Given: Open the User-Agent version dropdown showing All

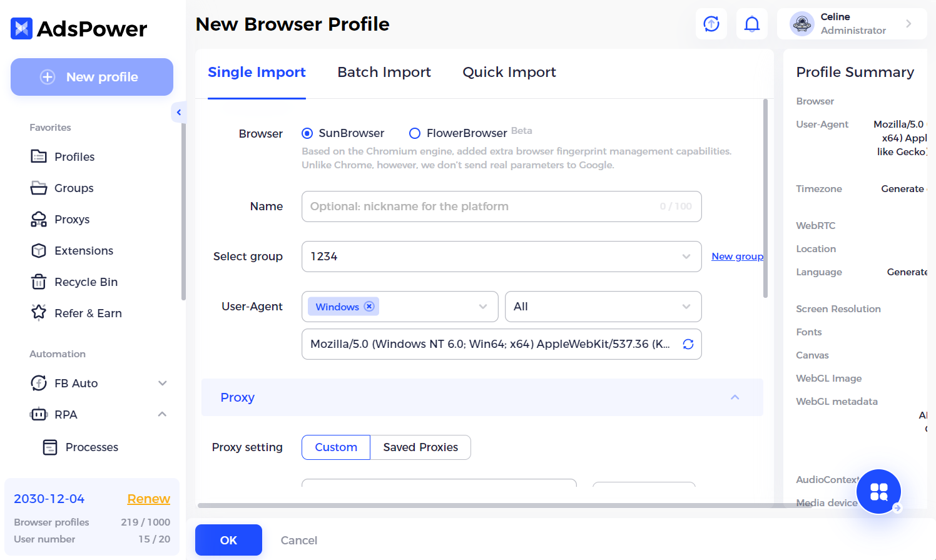Looking at the screenshot, I should click(x=603, y=307).
